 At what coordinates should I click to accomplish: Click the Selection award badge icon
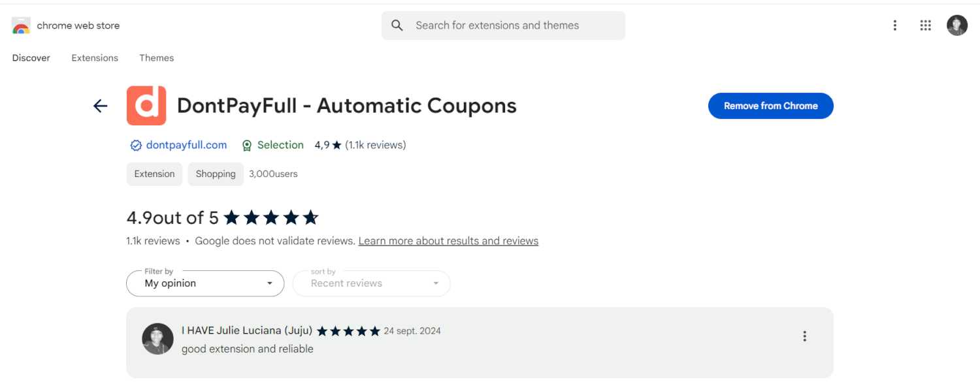(247, 146)
